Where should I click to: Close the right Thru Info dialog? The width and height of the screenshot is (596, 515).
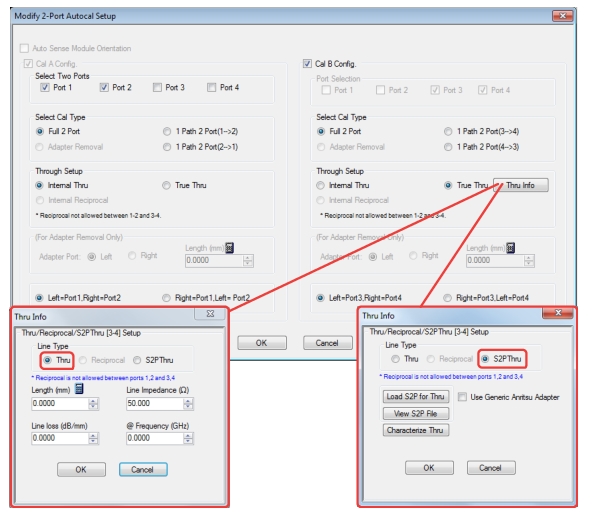coord(558,312)
